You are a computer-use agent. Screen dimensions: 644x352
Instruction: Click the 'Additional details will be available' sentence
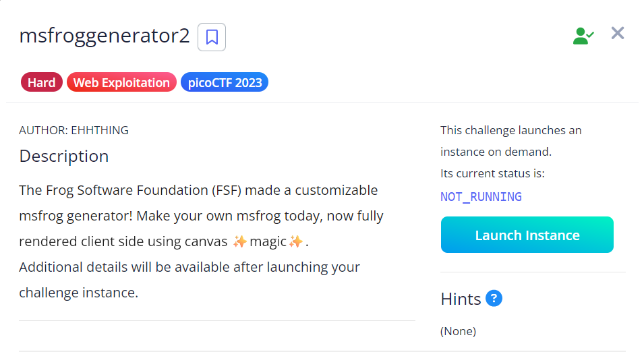click(189, 267)
